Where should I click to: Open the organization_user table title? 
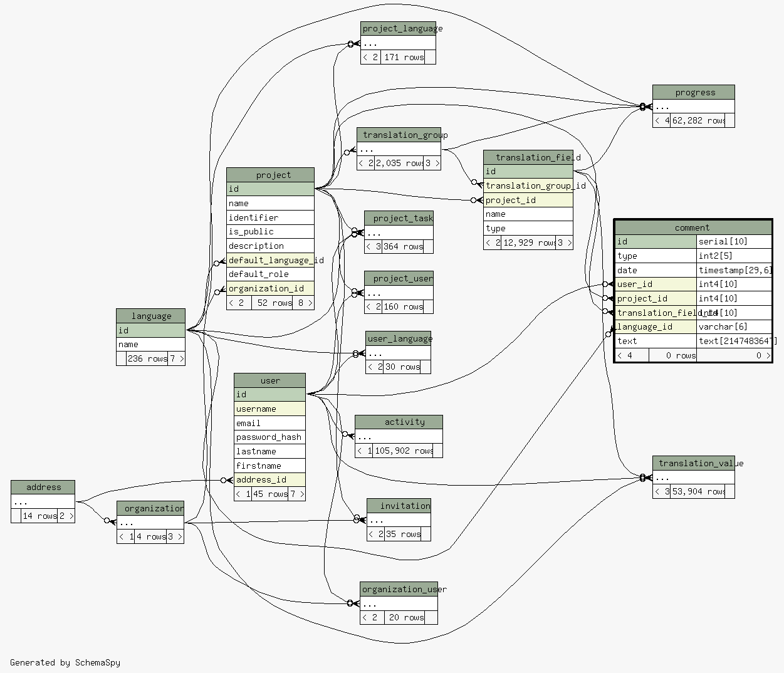click(399, 589)
